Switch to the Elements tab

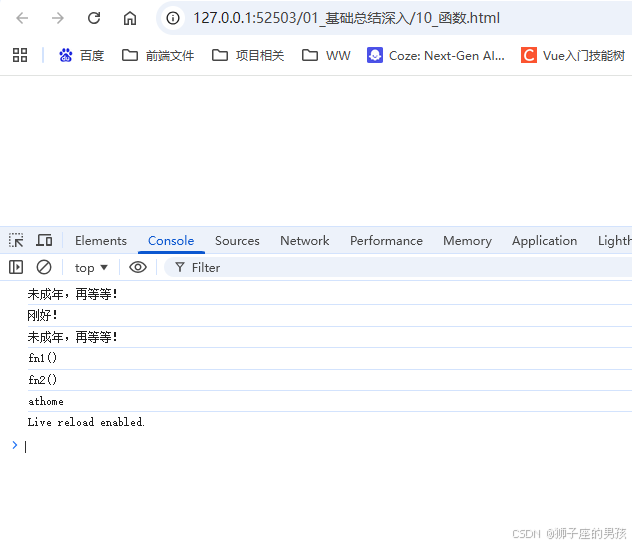pyautogui.click(x=101, y=241)
